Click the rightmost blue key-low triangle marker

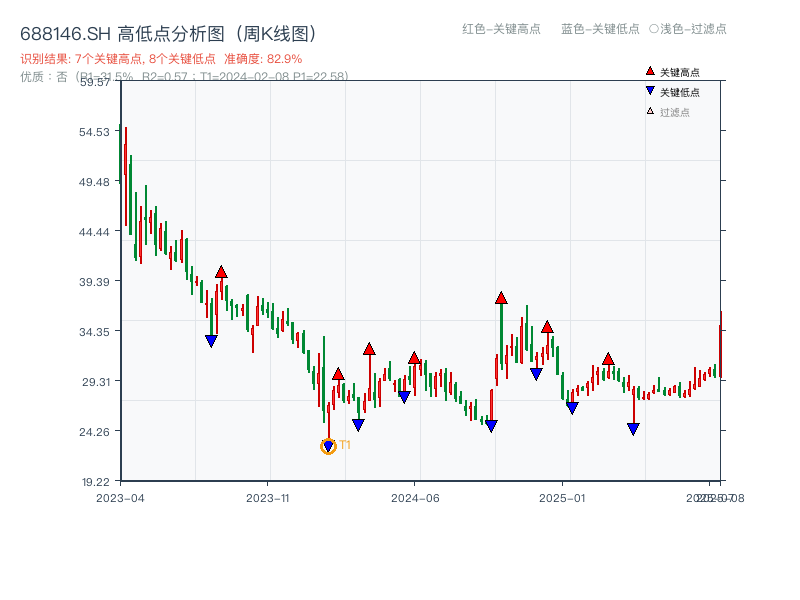pyautogui.click(x=633, y=429)
